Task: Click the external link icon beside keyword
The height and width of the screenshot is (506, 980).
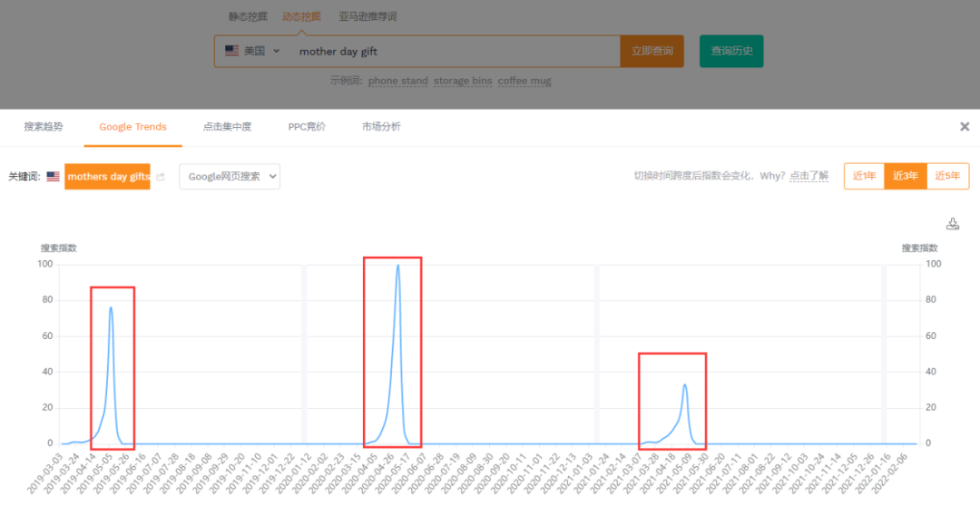Action: click(161, 177)
